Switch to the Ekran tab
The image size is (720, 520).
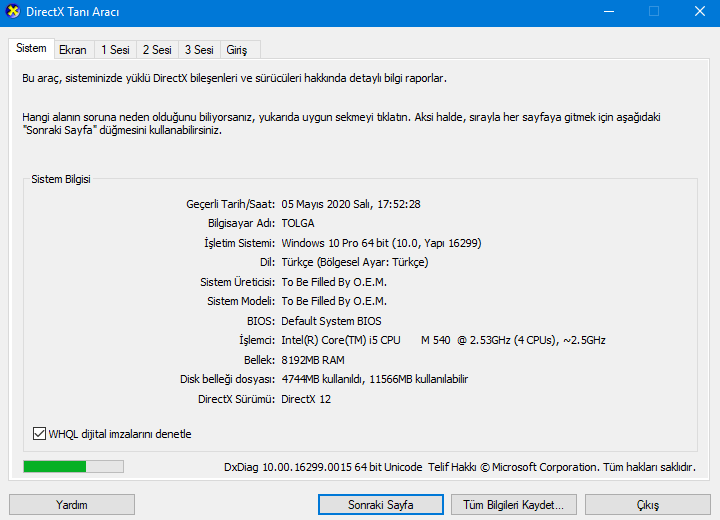[73, 50]
